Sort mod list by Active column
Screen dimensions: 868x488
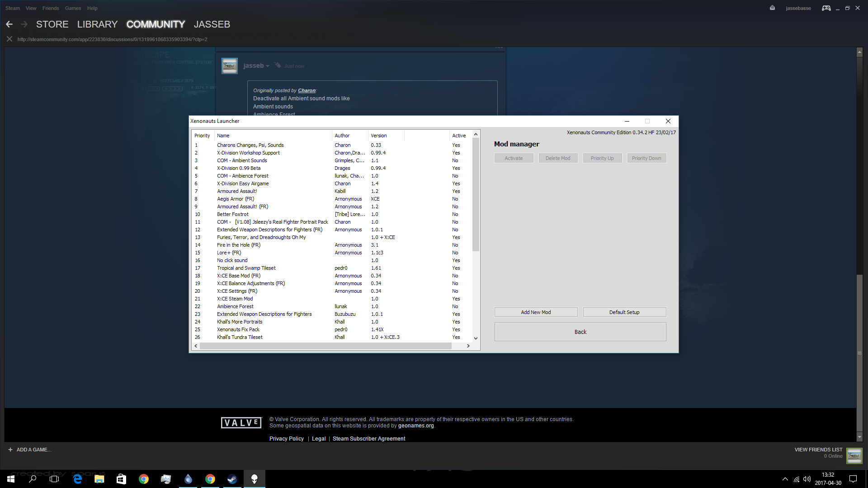460,136
